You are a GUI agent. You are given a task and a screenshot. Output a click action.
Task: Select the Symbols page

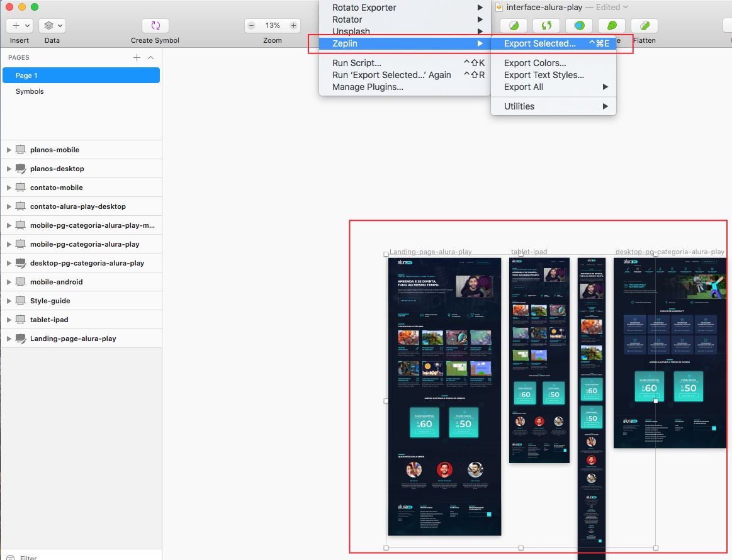tap(30, 91)
